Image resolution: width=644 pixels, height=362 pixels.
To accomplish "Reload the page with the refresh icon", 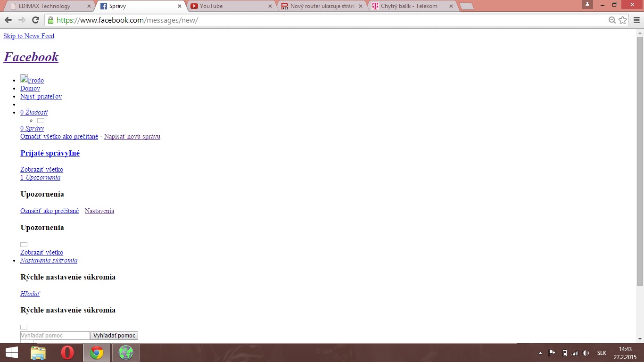I will coord(35,20).
